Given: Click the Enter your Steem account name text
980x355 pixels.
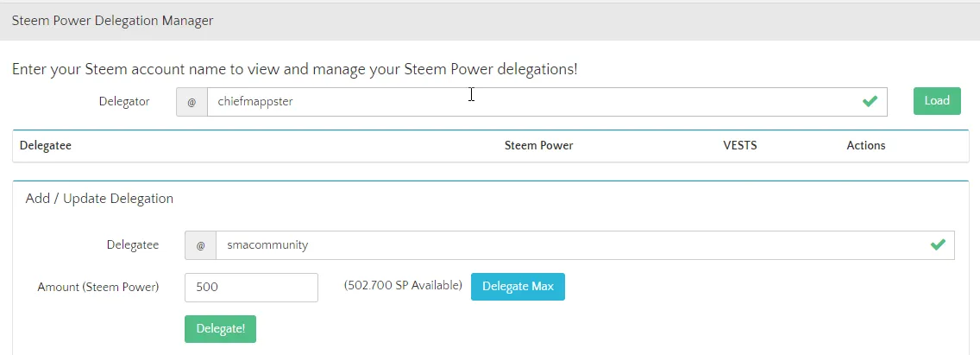Looking at the screenshot, I should (294, 69).
